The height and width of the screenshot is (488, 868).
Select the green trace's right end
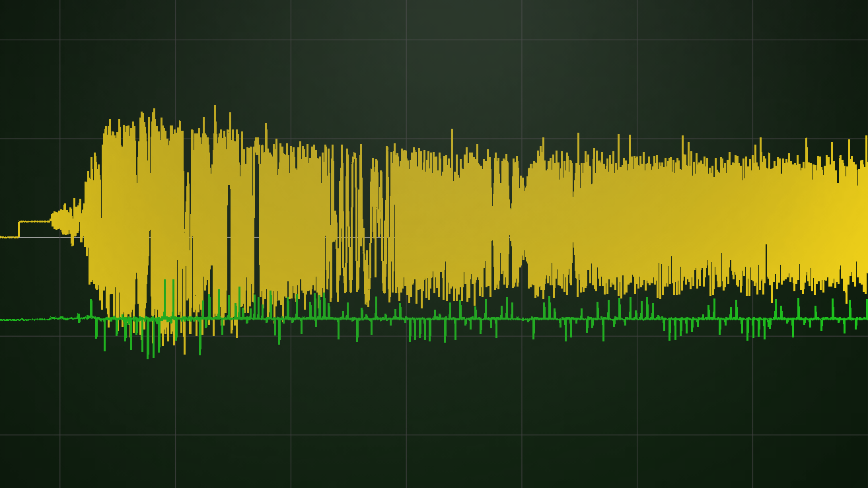865,319
